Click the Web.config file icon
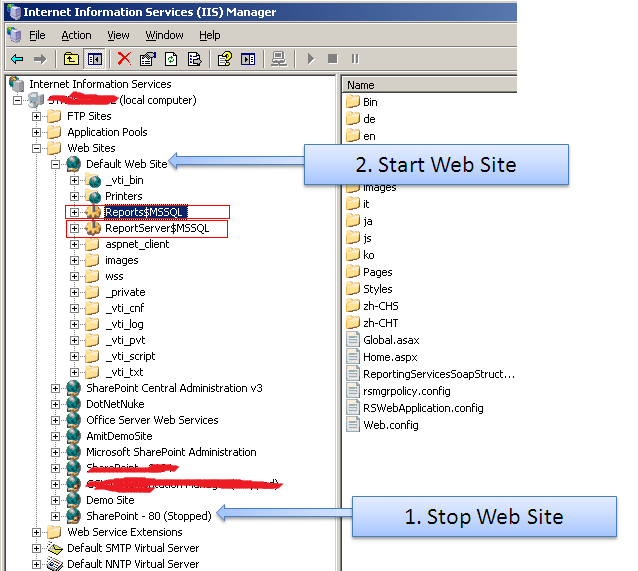This screenshot has width=638, height=571. click(353, 425)
